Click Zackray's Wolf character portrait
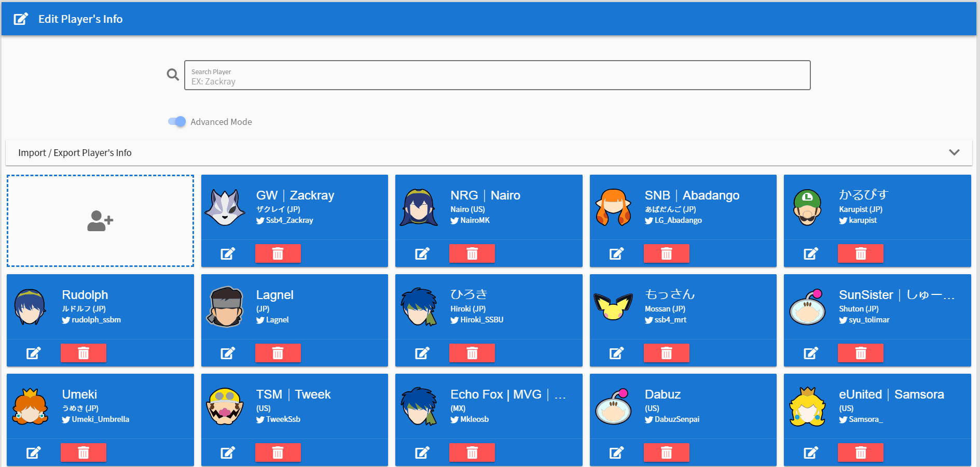Image resolution: width=980 pixels, height=467 pixels. click(x=225, y=207)
